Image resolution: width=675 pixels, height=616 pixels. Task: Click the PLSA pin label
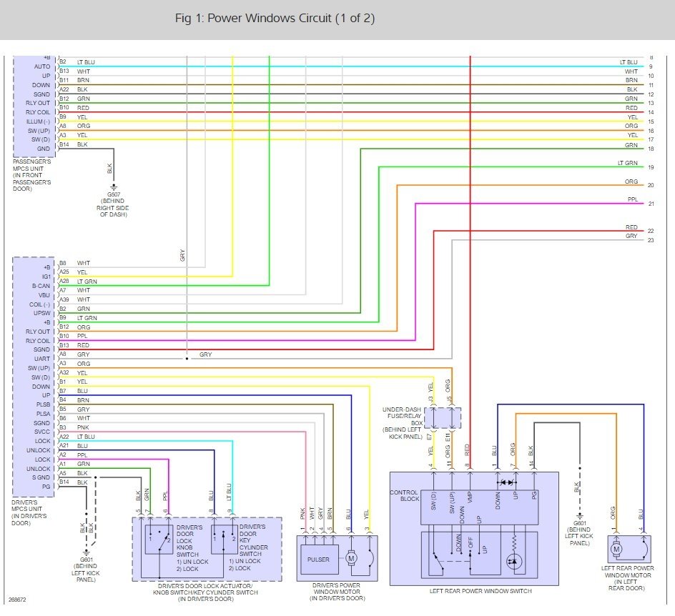pos(43,414)
